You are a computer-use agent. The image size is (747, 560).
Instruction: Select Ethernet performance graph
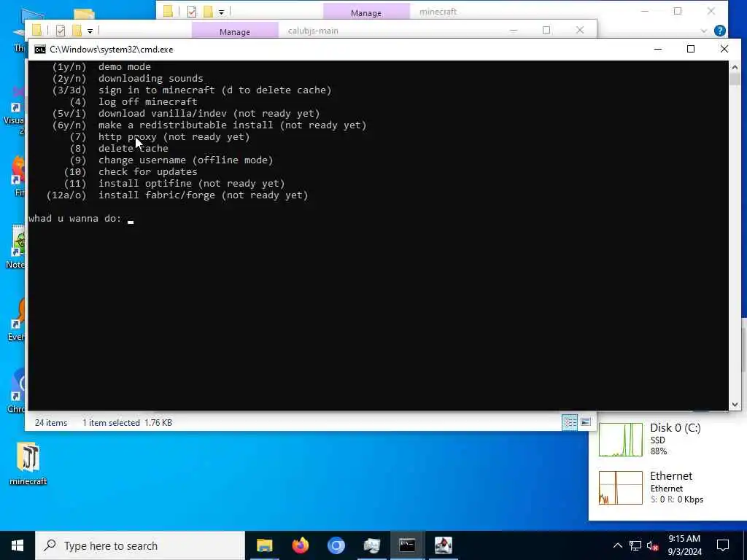[620, 488]
